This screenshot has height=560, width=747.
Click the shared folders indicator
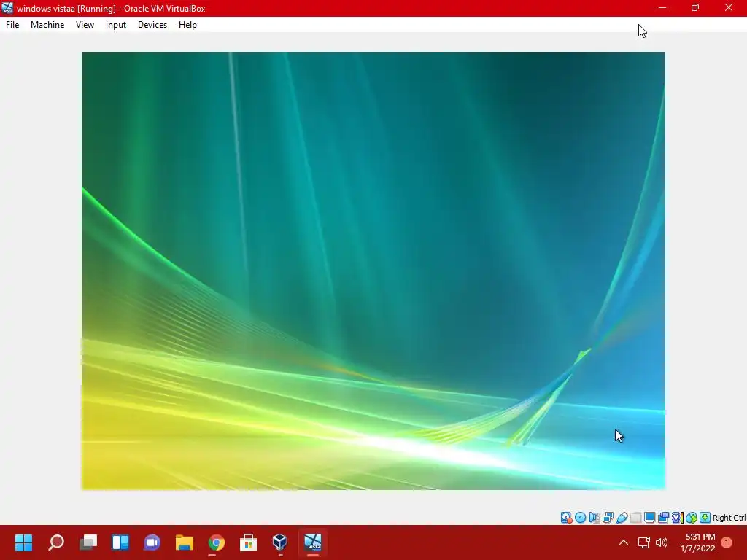click(635, 518)
